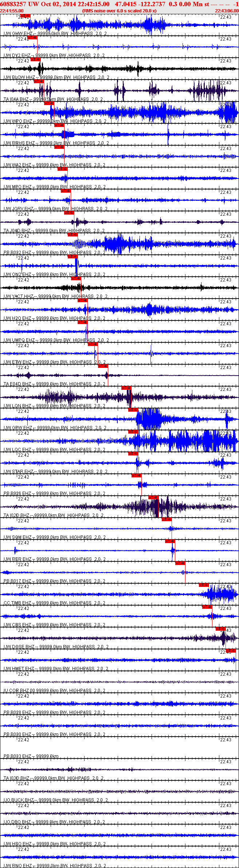Click the event ID 60883257 in header
The height and width of the screenshot is (868, 239).
point(12,4)
